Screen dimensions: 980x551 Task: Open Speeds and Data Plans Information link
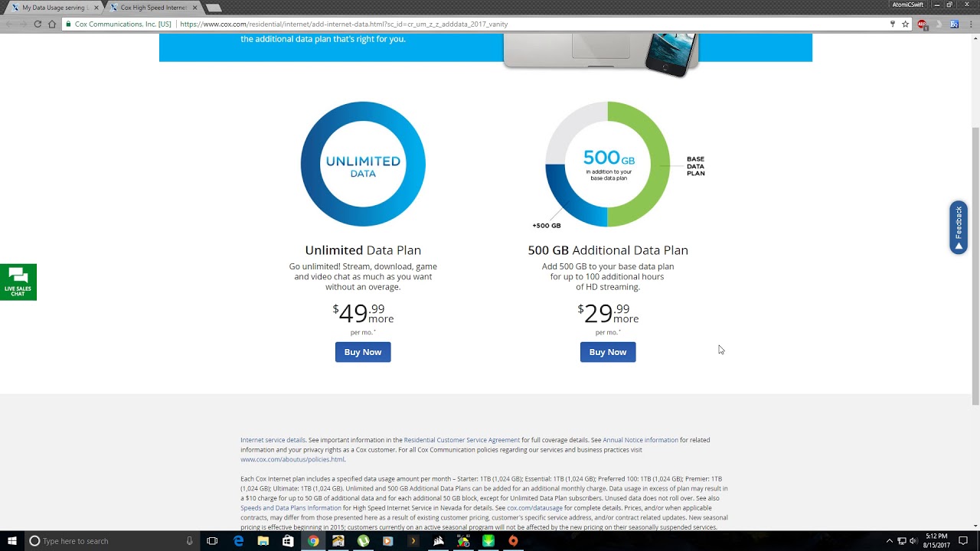pyautogui.click(x=291, y=508)
